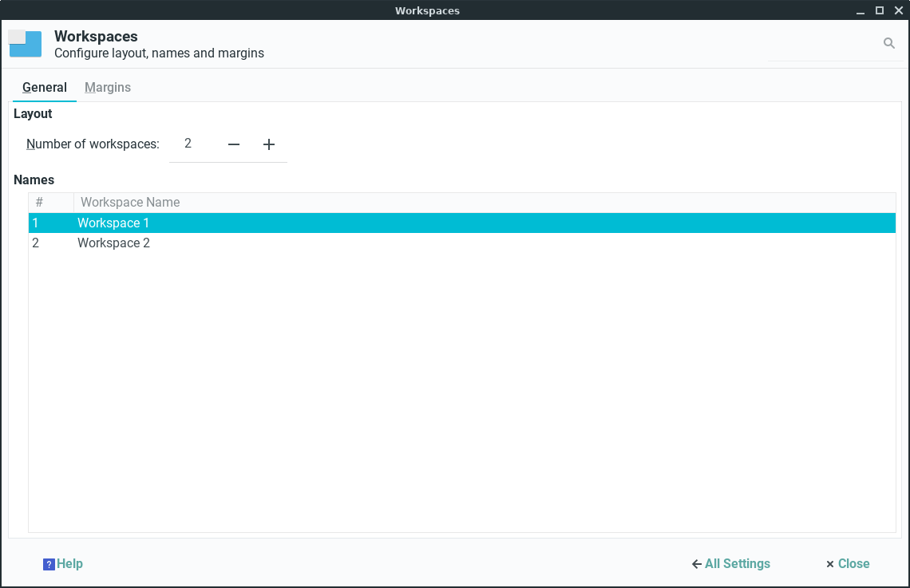Screen dimensions: 910x588
Task: Go back via All Settings text
Action: point(738,564)
